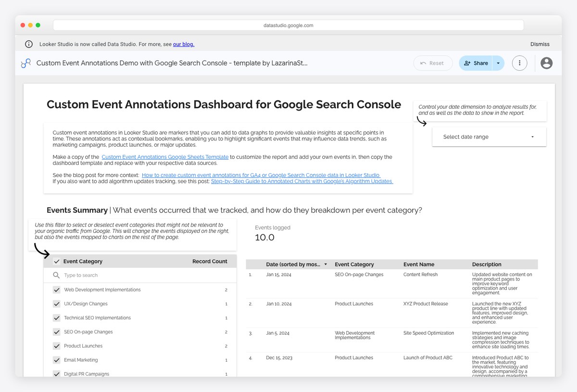
Task: Click the Data Studio logo icon
Action: (x=26, y=63)
